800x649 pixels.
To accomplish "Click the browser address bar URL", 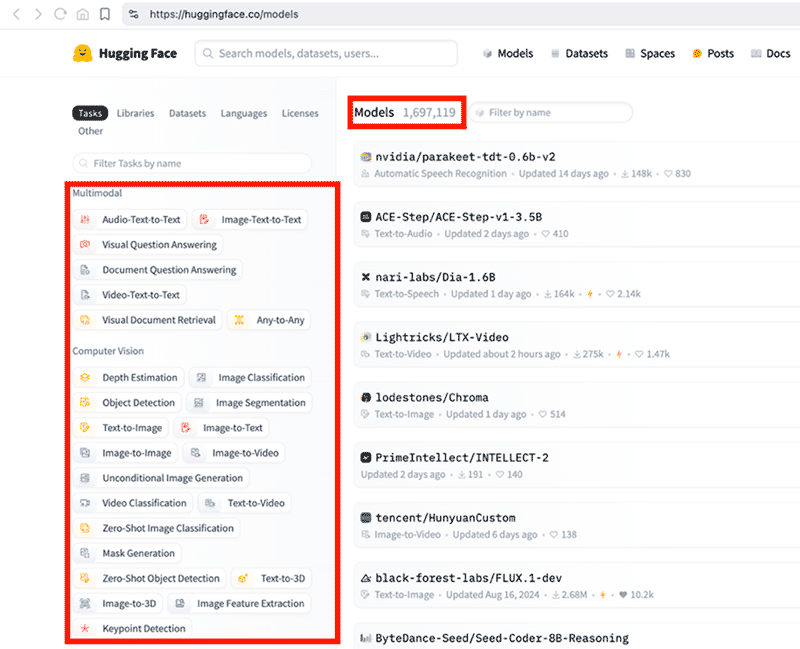I will coord(223,14).
